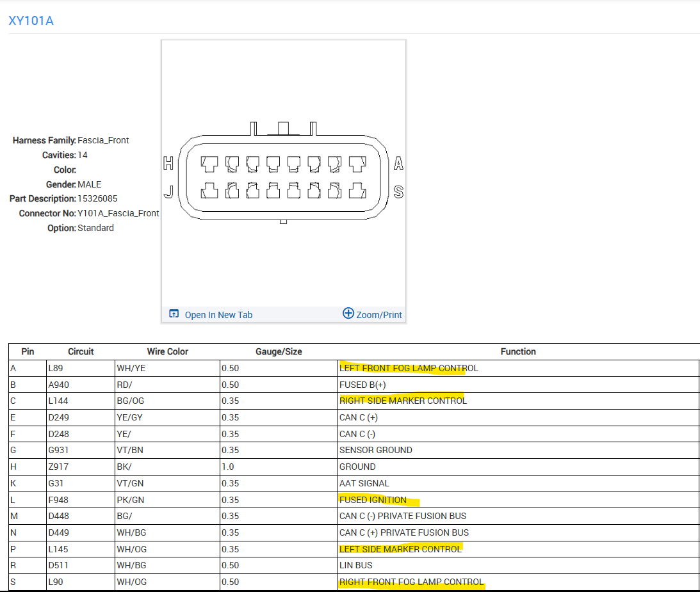Click the LIN BUS function cell
The height and width of the screenshot is (592, 700).
tap(355, 565)
